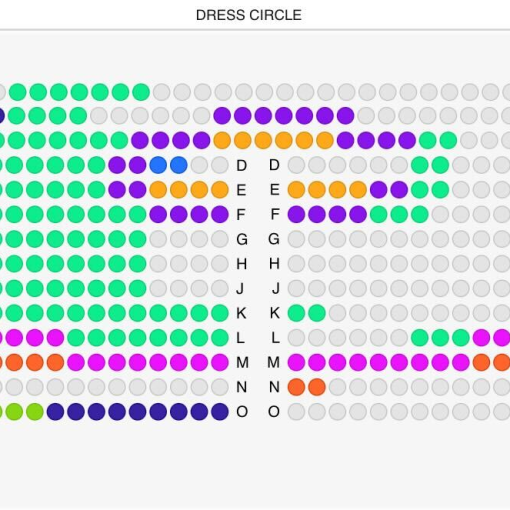Screen dimensions: 510x510
Task: Choose green seat nearest the right K label
Action: tap(296, 313)
